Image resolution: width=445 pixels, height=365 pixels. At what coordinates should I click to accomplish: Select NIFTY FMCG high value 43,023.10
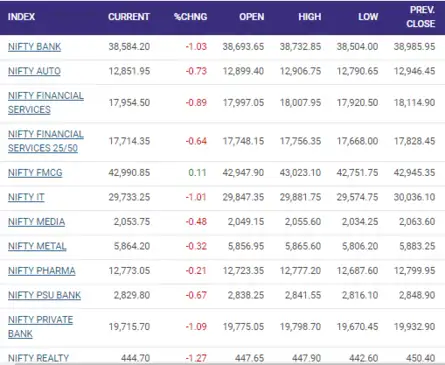point(300,173)
